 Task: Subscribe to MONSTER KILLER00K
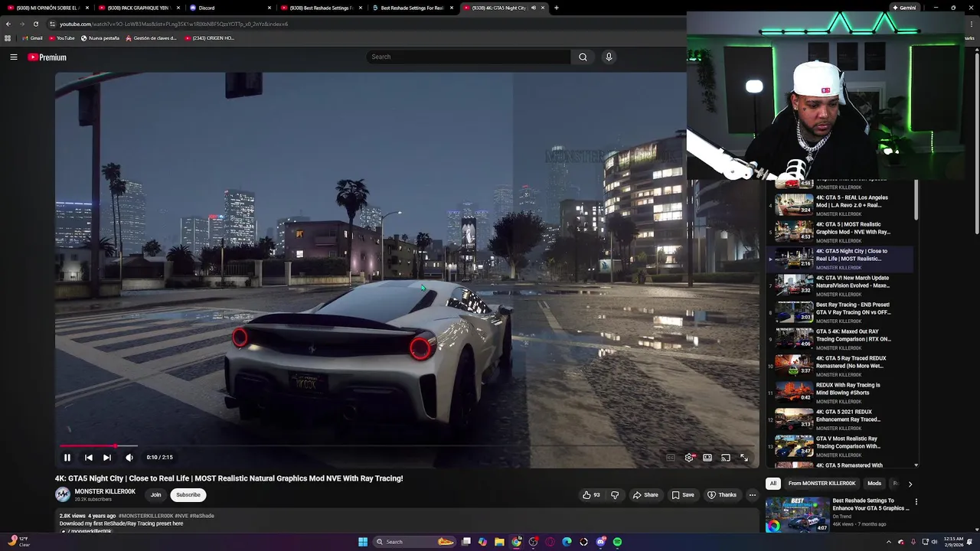[188, 495]
